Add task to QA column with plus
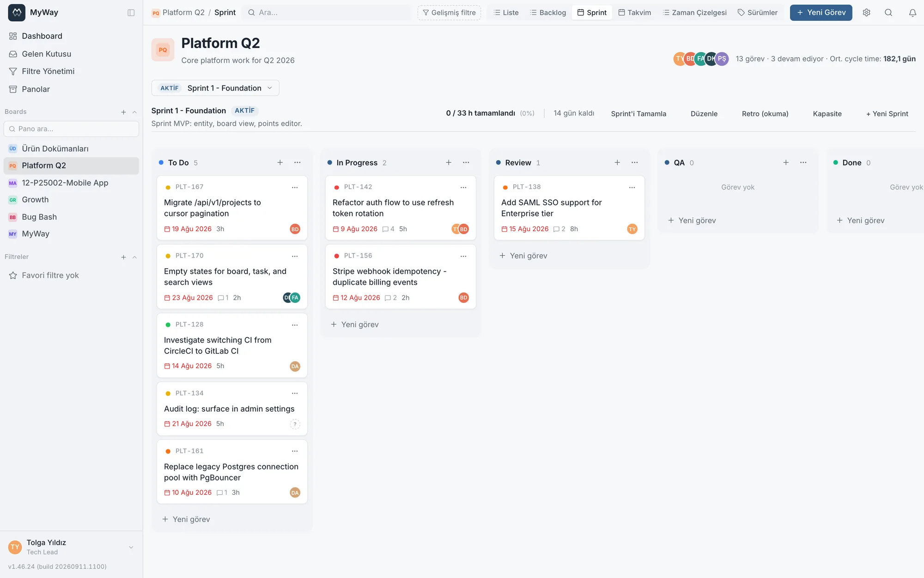 (786, 162)
